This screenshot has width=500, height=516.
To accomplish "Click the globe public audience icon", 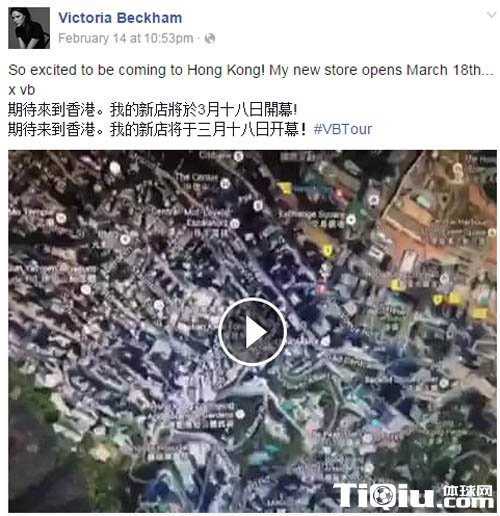I will click(210, 39).
